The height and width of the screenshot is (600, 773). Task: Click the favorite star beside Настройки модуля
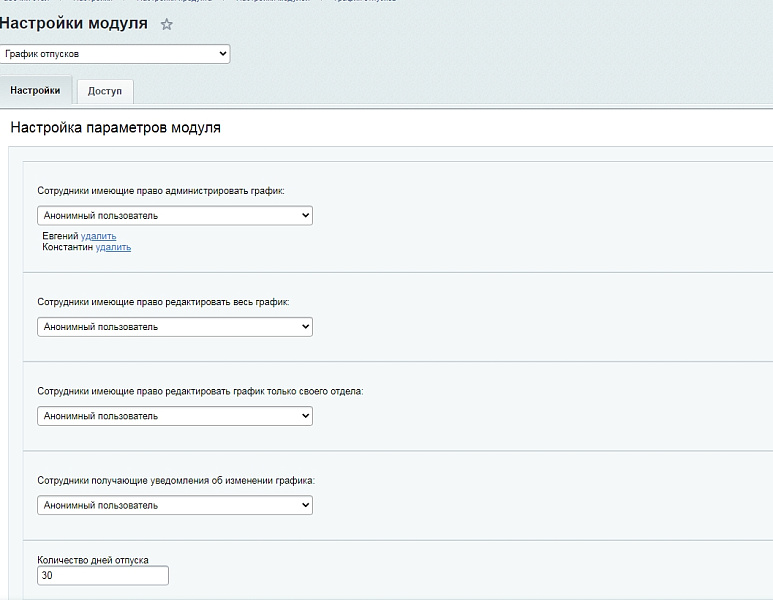click(167, 24)
